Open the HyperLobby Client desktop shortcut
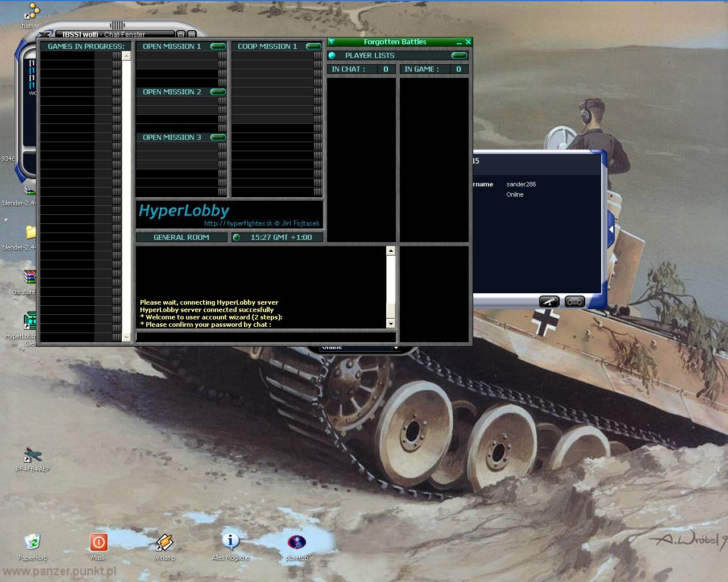The image size is (728, 582). (x=30, y=321)
